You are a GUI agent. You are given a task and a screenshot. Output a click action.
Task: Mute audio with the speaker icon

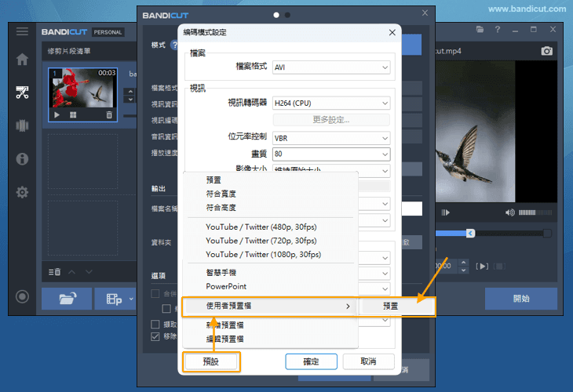[509, 212]
